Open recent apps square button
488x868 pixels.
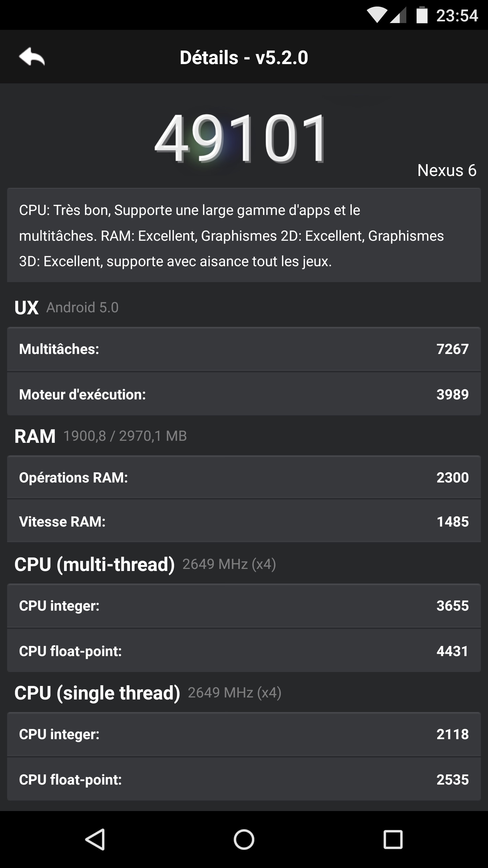point(393,840)
